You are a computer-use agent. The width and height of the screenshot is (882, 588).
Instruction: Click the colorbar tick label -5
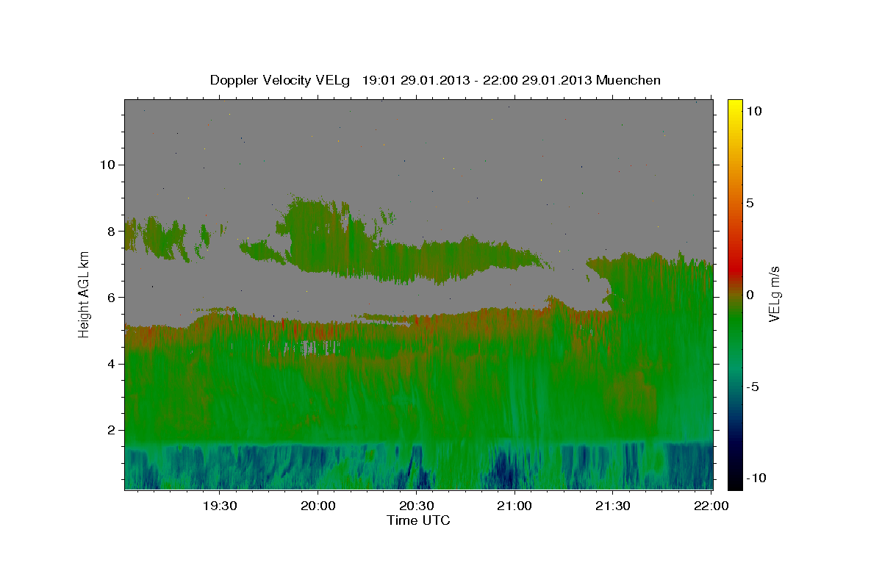click(x=753, y=387)
